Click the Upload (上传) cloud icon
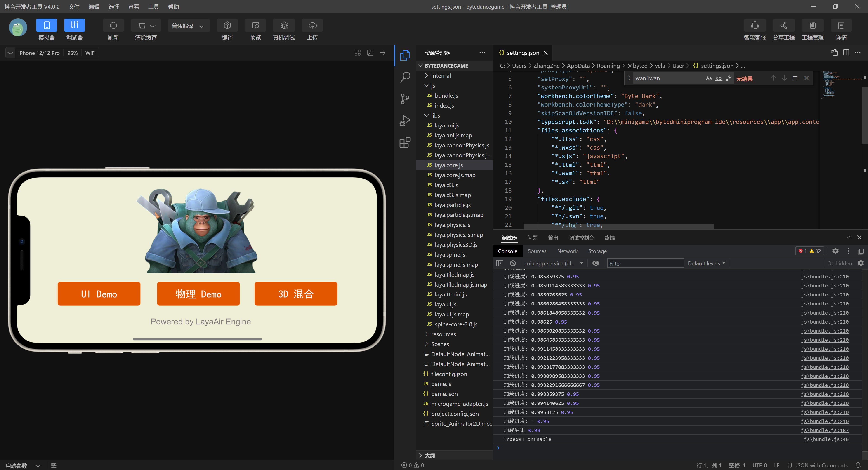 312,26
